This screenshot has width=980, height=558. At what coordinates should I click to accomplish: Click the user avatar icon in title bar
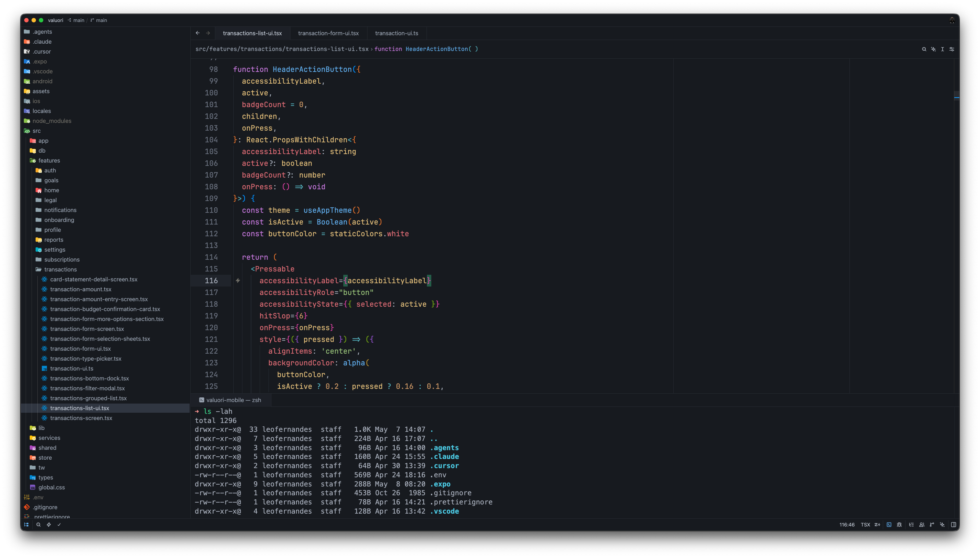tap(952, 20)
